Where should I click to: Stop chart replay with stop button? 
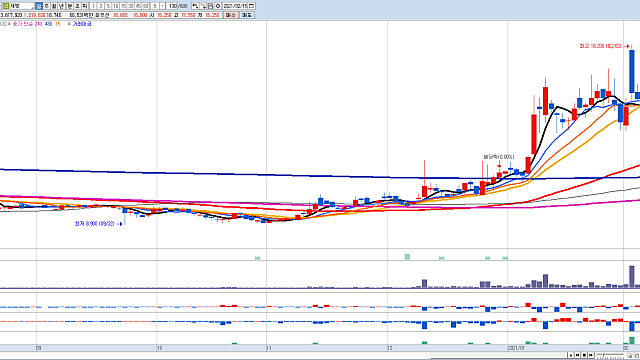[584, 355]
